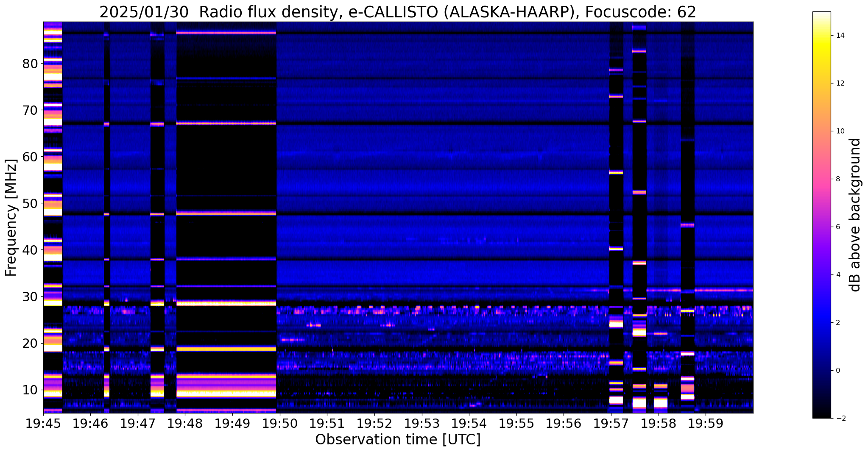The image size is (868, 452).
Task: Click the 30 MHz frequency tick label
Action: coord(30,297)
